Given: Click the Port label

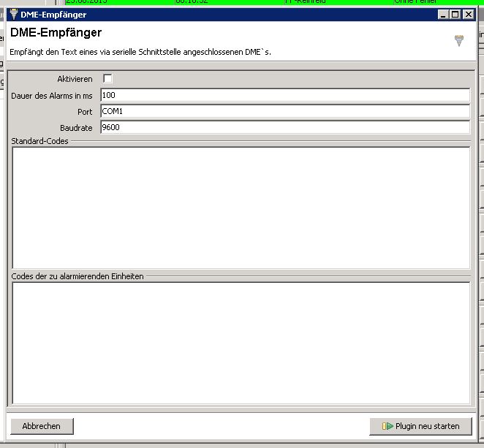Looking at the screenshot, I should pyautogui.click(x=85, y=112).
